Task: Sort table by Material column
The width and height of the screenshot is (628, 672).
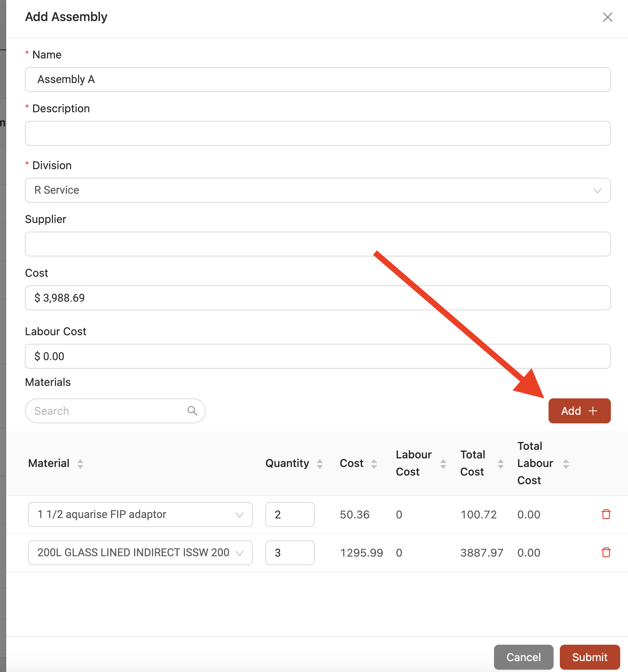Action: 80,463
